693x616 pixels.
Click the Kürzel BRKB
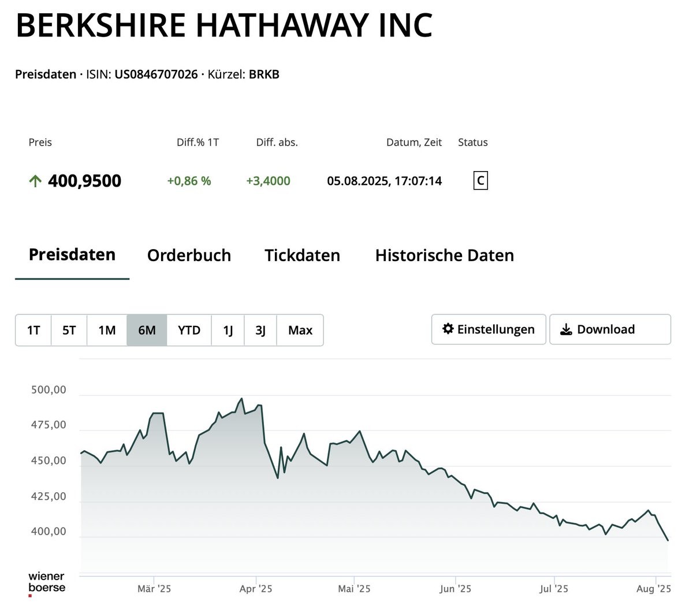click(264, 75)
